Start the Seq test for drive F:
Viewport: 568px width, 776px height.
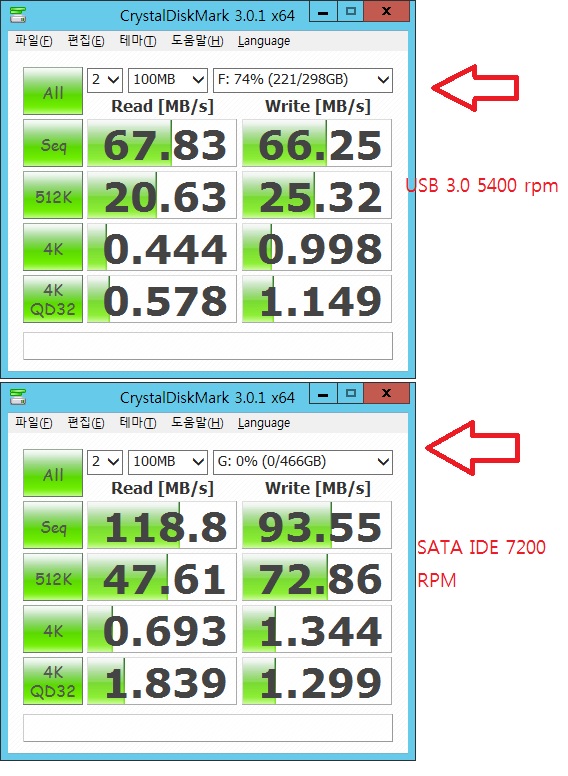point(53,143)
